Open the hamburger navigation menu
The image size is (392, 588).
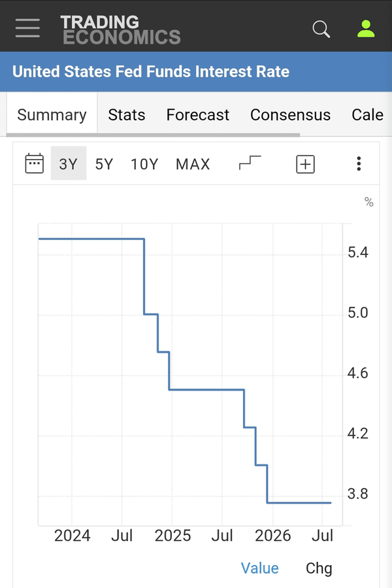pos(27,28)
